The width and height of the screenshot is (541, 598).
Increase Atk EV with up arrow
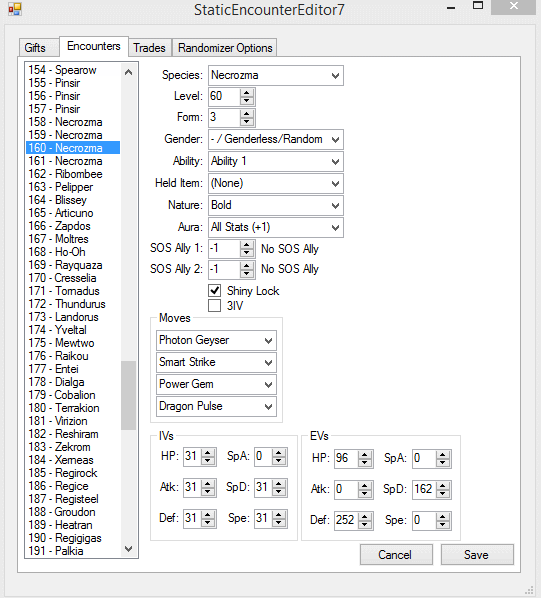coord(365,486)
